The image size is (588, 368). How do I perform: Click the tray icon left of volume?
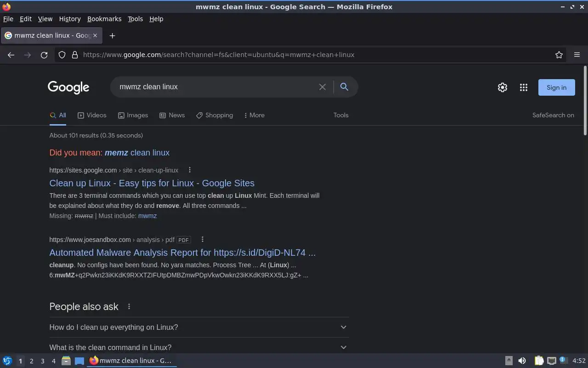(509, 361)
